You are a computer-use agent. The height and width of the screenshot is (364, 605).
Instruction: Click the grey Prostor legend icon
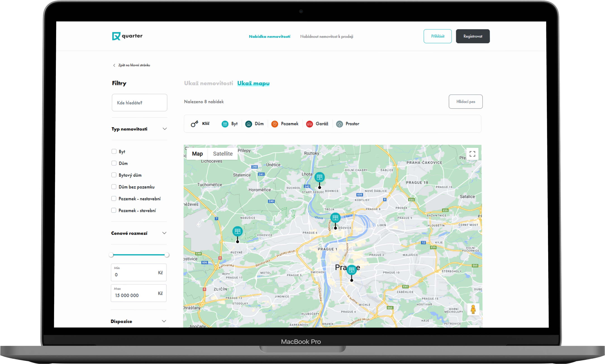click(x=339, y=124)
